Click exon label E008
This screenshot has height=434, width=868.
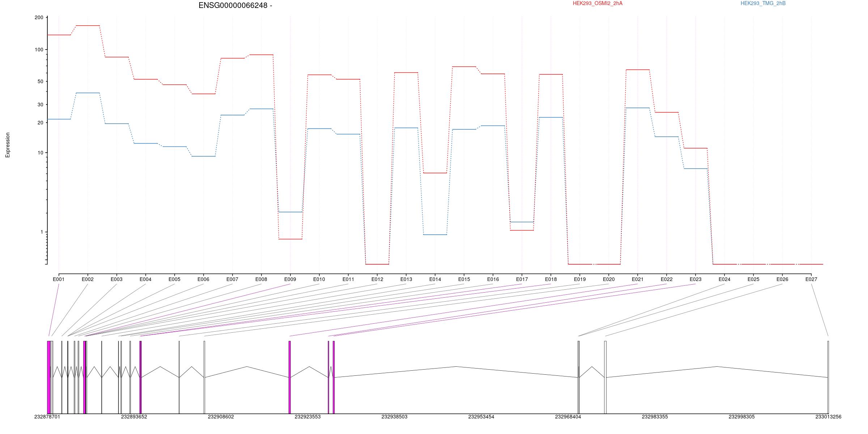[x=261, y=279]
